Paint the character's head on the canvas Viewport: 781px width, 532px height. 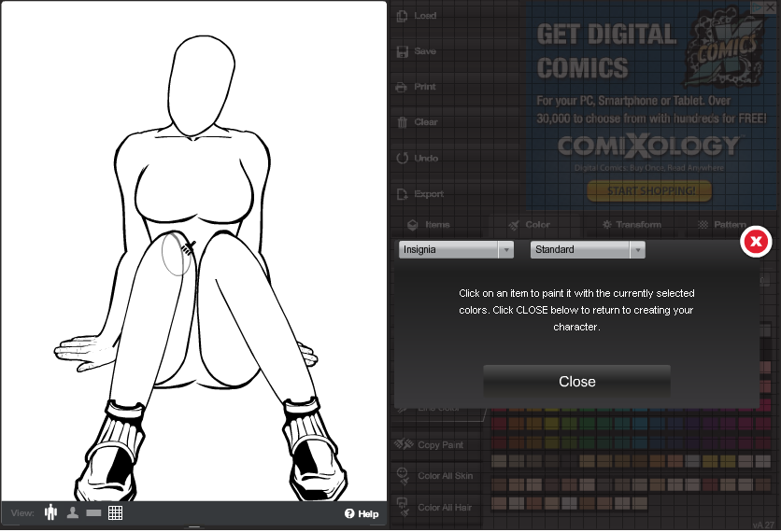(200, 85)
